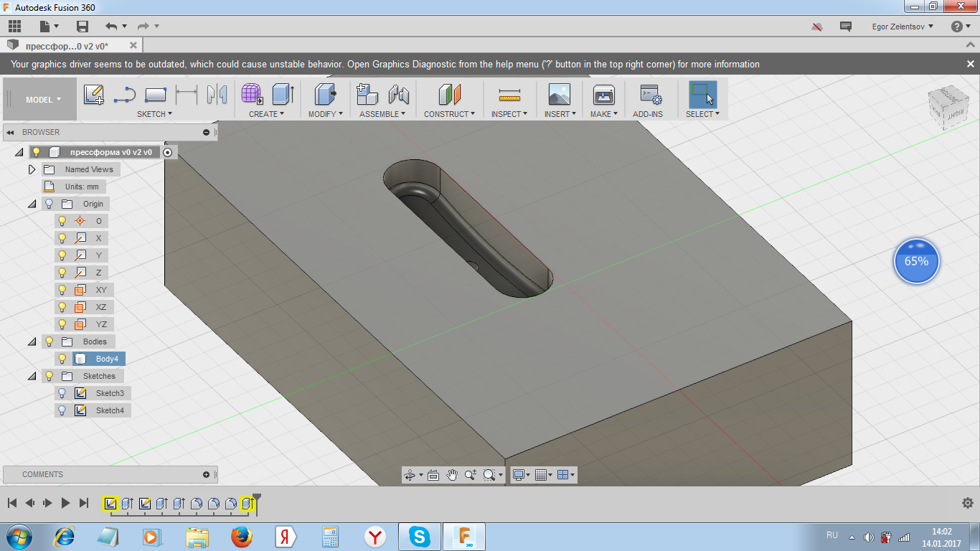
Task: Open the ASSEMBLE menu
Action: coord(382,114)
